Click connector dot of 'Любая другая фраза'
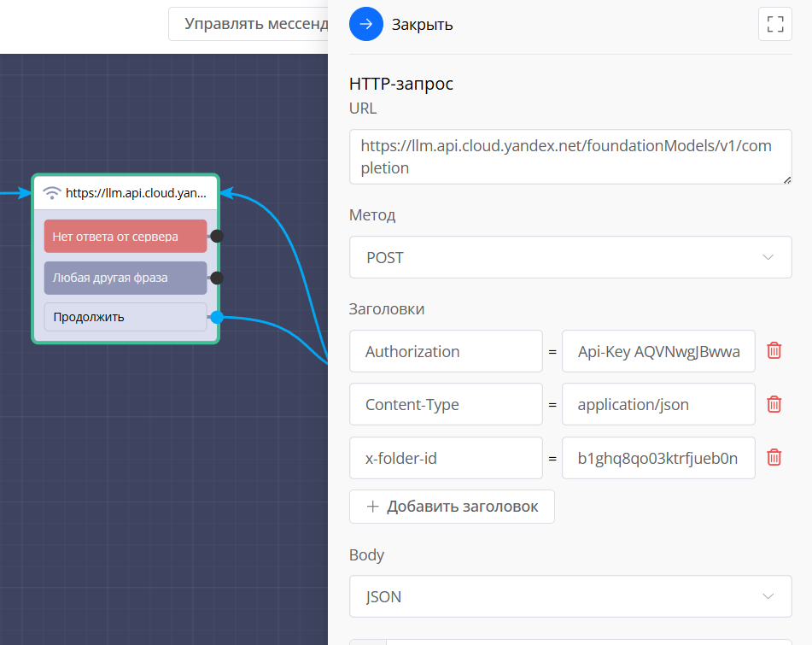Screen dimensions: 812x645 217,278
